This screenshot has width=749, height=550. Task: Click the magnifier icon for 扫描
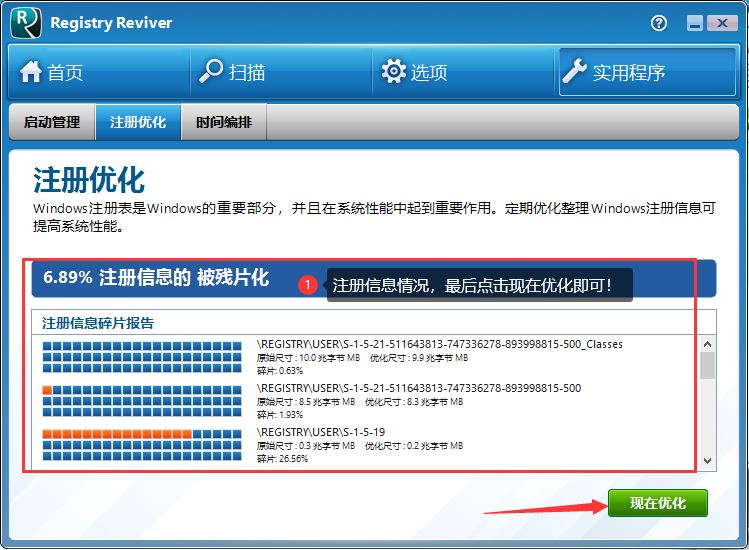[x=211, y=72]
